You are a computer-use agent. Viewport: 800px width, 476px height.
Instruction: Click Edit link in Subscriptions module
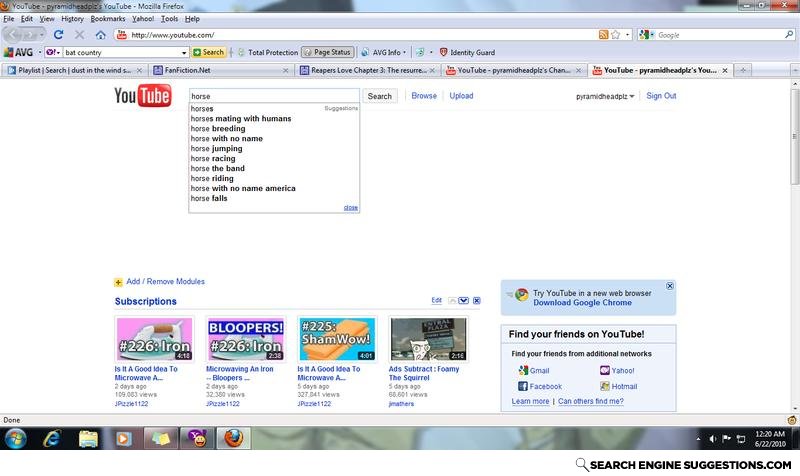(x=436, y=300)
